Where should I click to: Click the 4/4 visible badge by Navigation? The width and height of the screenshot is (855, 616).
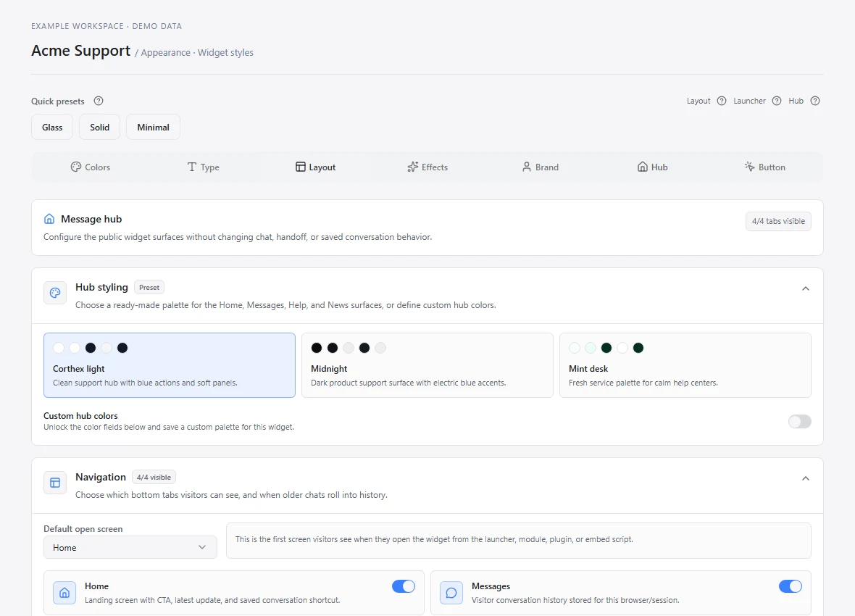[154, 478]
